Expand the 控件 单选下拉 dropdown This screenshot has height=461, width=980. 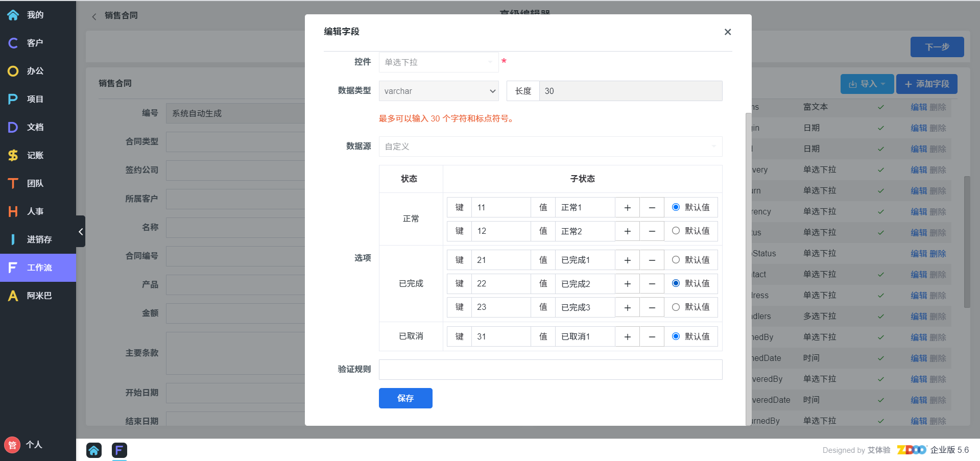[439, 62]
